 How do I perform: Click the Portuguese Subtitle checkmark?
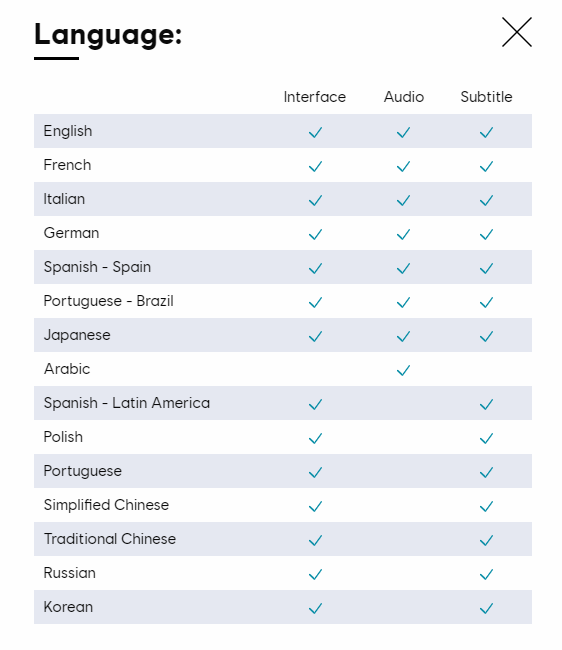(x=486, y=473)
